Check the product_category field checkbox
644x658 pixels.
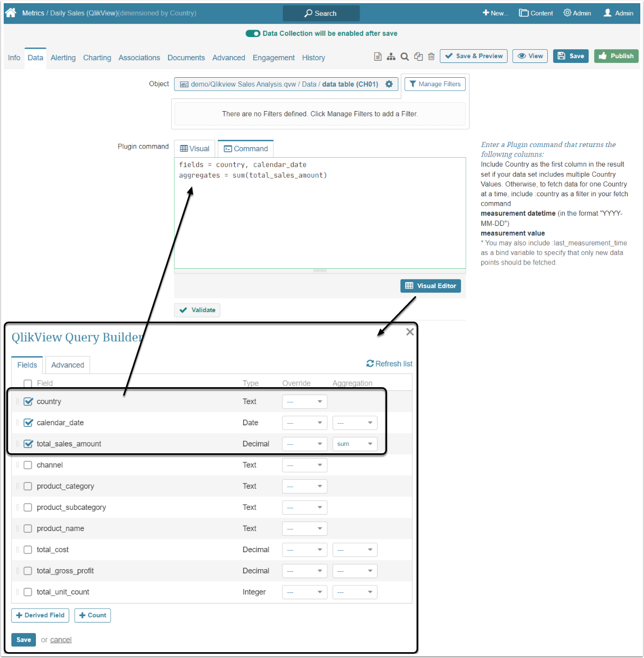click(28, 486)
